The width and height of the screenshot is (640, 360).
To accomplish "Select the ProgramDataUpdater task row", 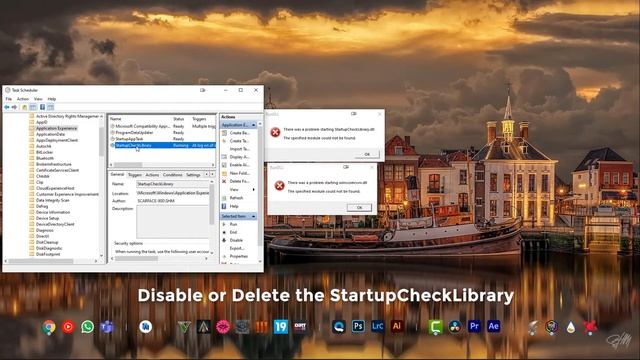I will click(162, 133).
